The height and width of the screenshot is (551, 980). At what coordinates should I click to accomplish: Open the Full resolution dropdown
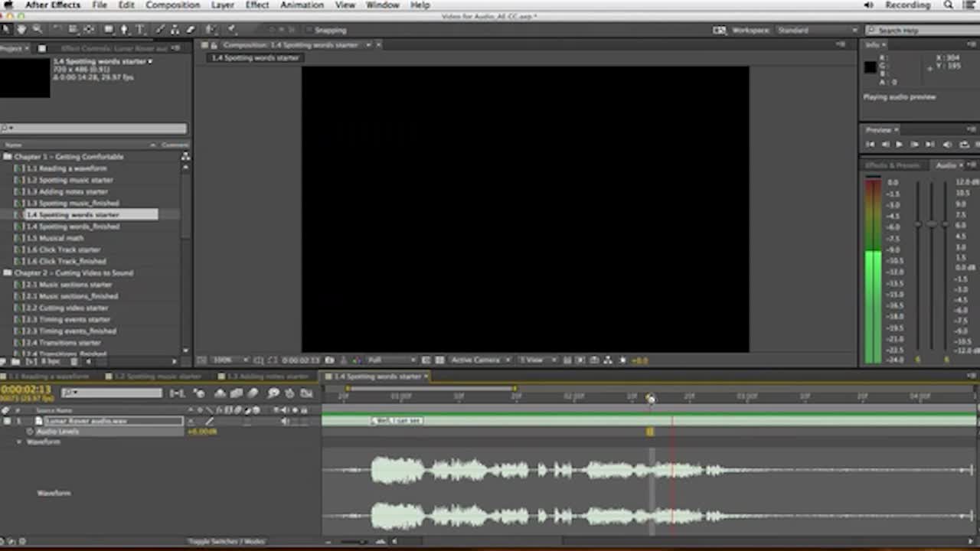[x=392, y=360]
